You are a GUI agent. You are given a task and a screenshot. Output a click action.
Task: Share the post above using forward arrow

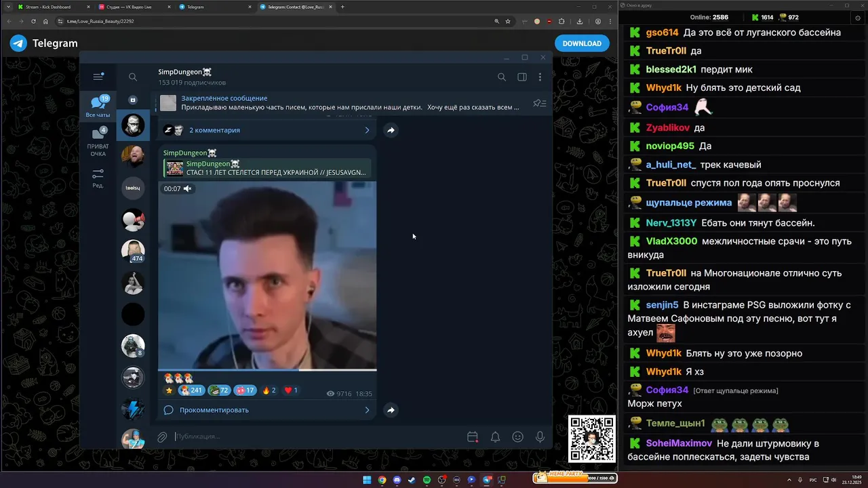[391, 130]
